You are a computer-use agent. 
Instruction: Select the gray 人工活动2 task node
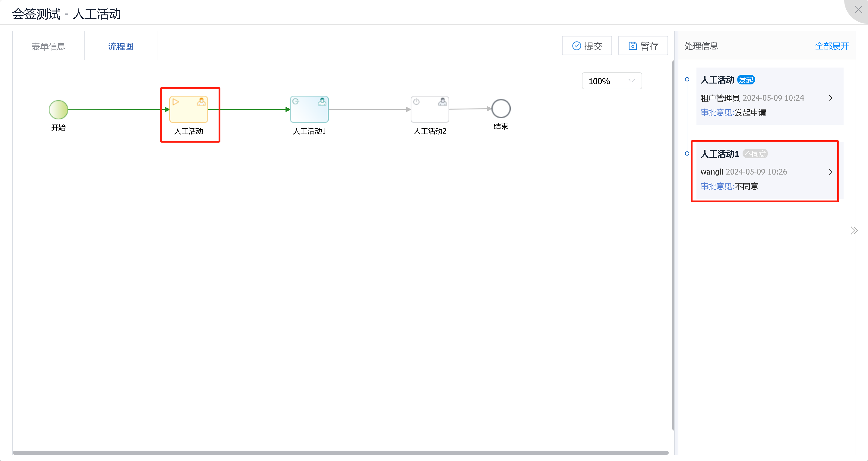tap(430, 110)
